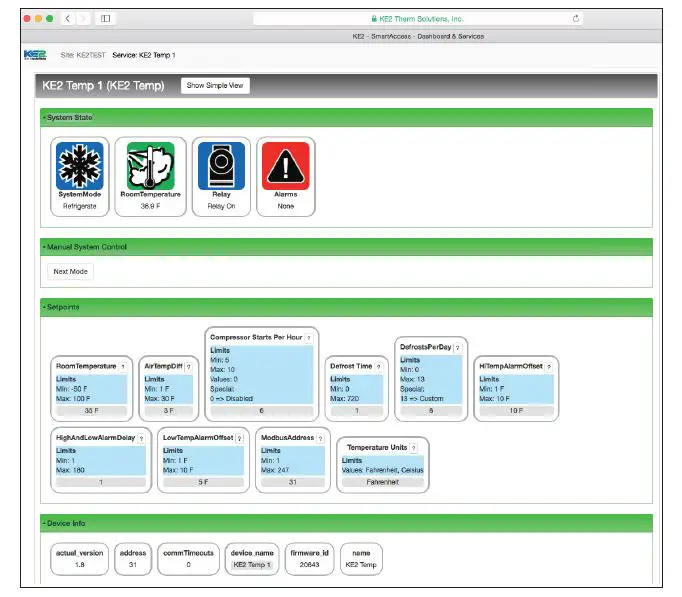Open help for Defrost Time
The height and width of the screenshot is (597, 682).
tap(379, 367)
